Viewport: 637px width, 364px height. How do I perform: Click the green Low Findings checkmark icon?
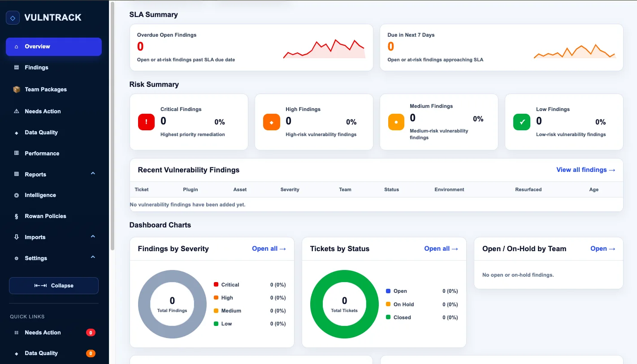click(x=522, y=122)
